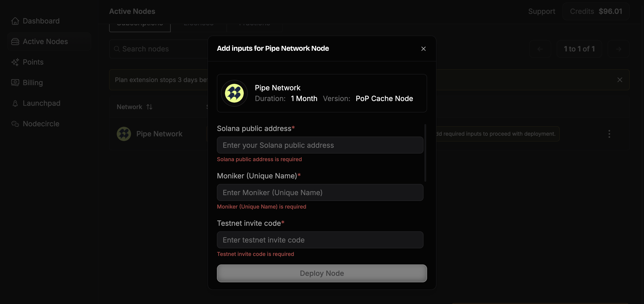This screenshot has height=304, width=644.
Task: Click the 1 Month duration value
Action: (x=304, y=99)
